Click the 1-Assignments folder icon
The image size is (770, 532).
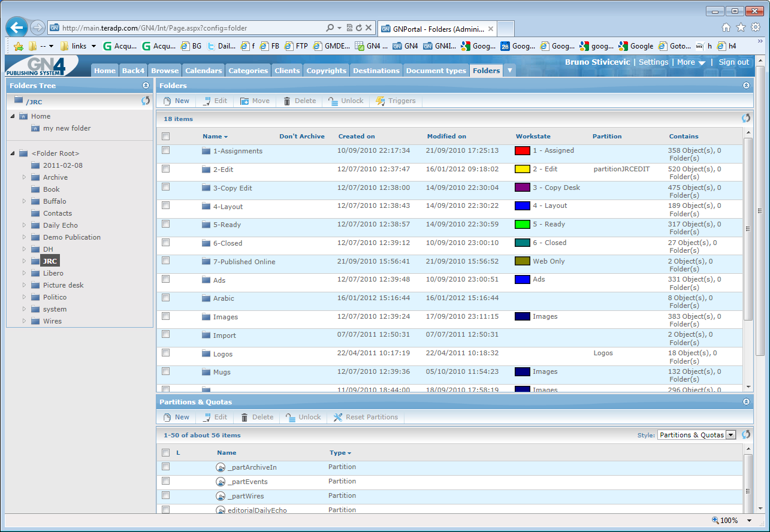[206, 151]
